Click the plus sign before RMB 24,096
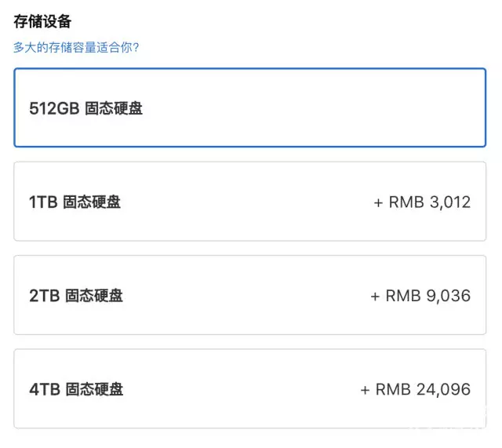 pyautogui.click(x=365, y=390)
